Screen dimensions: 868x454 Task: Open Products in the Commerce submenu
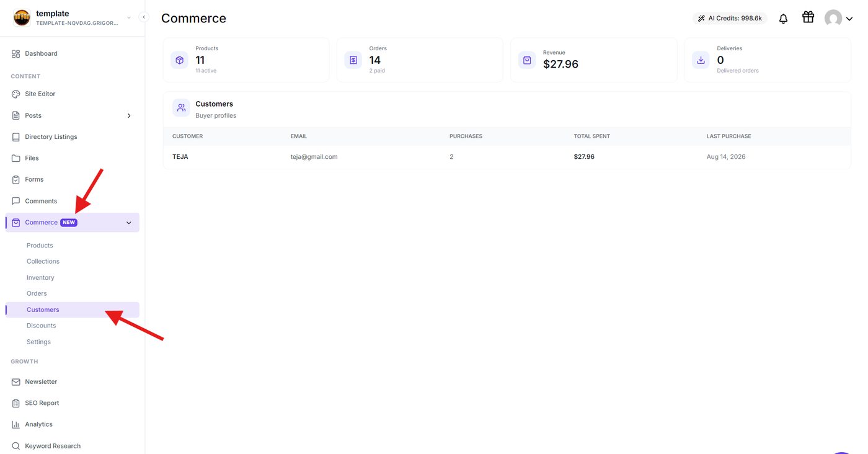(40, 246)
